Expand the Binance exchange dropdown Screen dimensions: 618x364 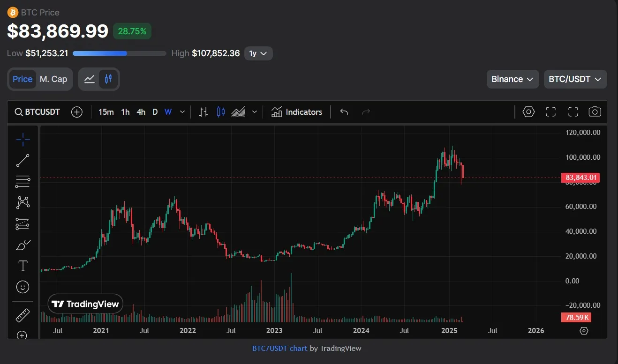(512, 79)
